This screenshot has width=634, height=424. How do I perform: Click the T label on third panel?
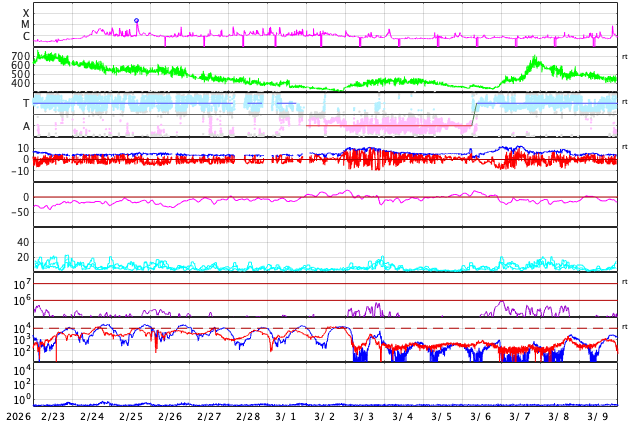pyautogui.click(x=26, y=103)
